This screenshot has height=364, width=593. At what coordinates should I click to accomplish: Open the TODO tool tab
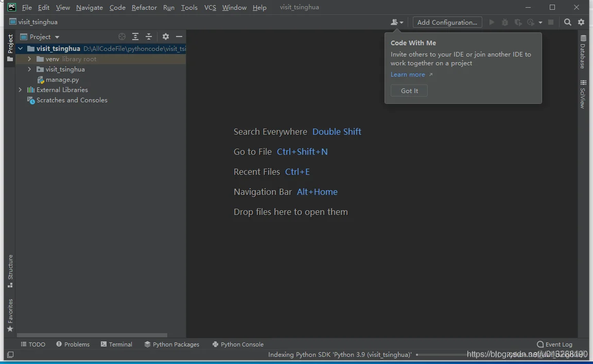tap(33, 344)
